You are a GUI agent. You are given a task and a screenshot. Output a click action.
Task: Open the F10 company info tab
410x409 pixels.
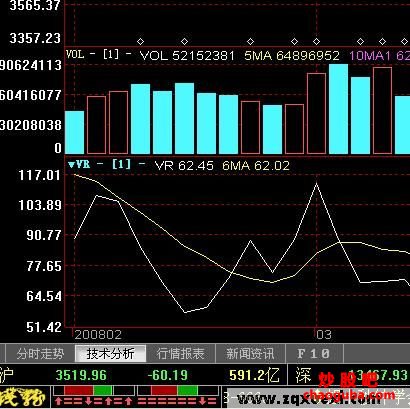(314, 353)
